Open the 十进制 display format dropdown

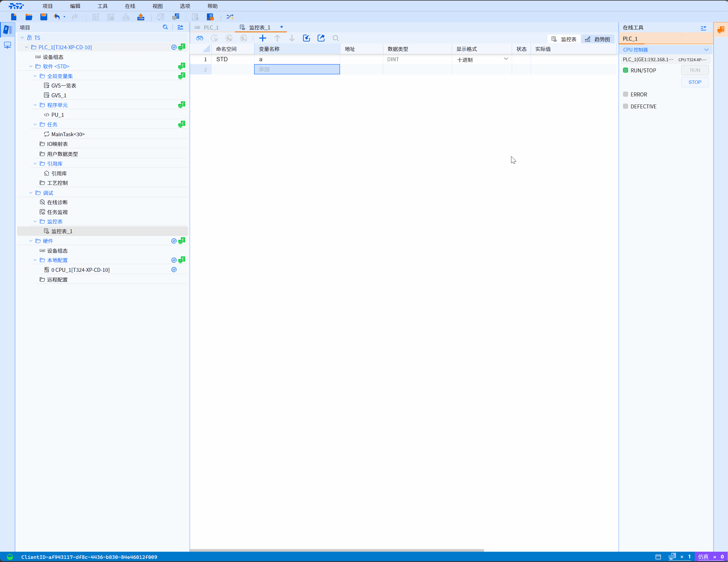point(506,59)
